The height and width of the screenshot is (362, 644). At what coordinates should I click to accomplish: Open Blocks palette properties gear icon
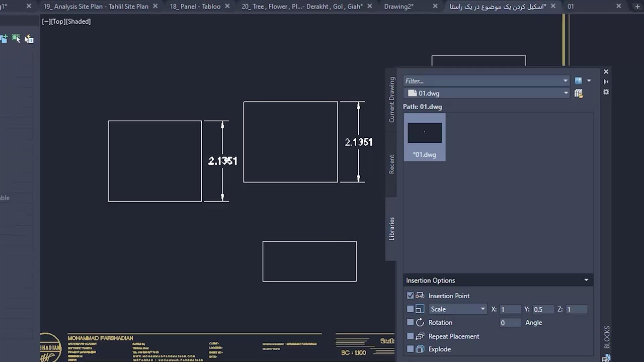[606, 92]
